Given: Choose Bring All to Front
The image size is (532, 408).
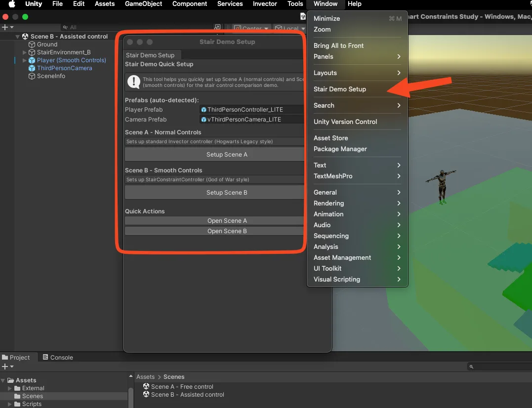Looking at the screenshot, I should click(x=357, y=46).
